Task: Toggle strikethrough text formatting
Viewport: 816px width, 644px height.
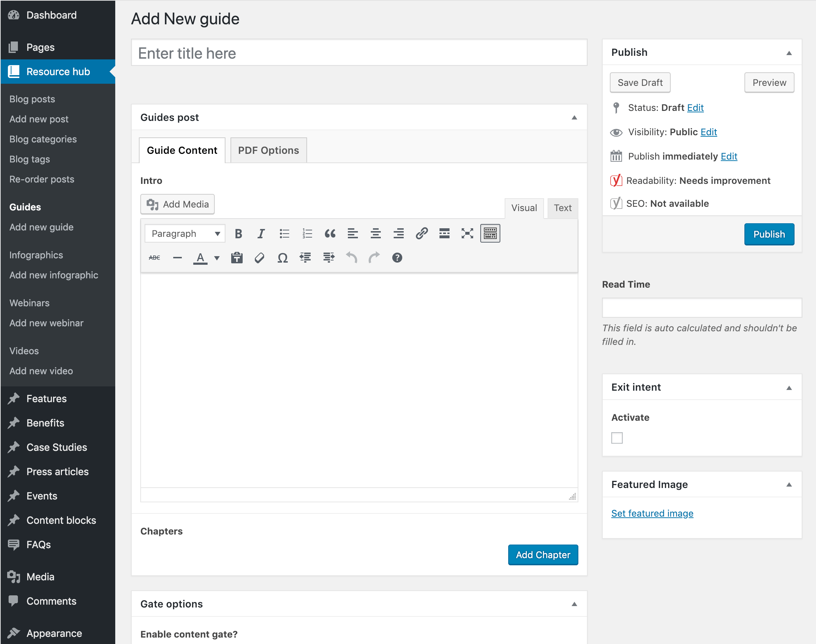Action: pyautogui.click(x=154, y=258)
